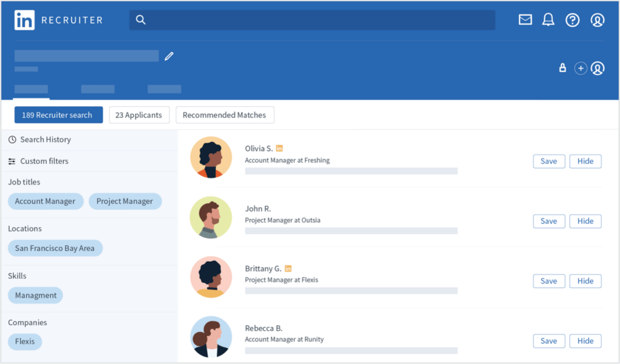Viewport: 620px width, 364px height.
Task: Open the Recommended Matches tab
Action: (x=225, y=114)
